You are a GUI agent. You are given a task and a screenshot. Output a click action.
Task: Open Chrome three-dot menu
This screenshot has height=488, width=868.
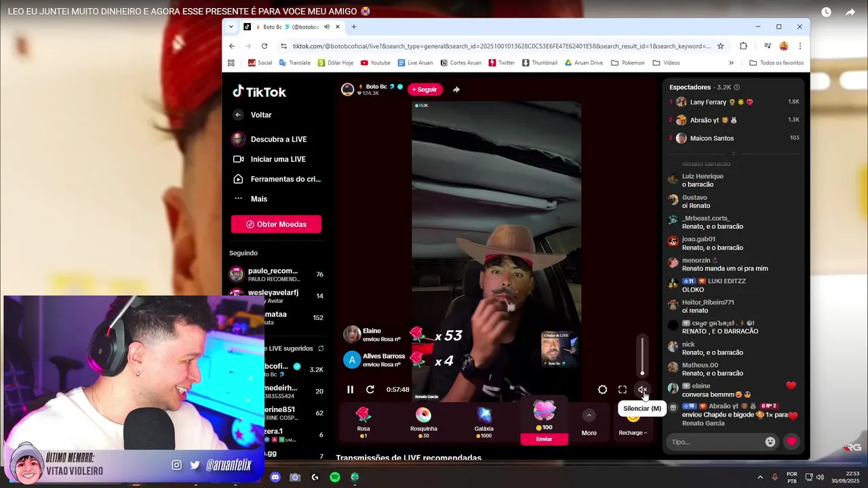pyautogui.click(x=800, y=46)
